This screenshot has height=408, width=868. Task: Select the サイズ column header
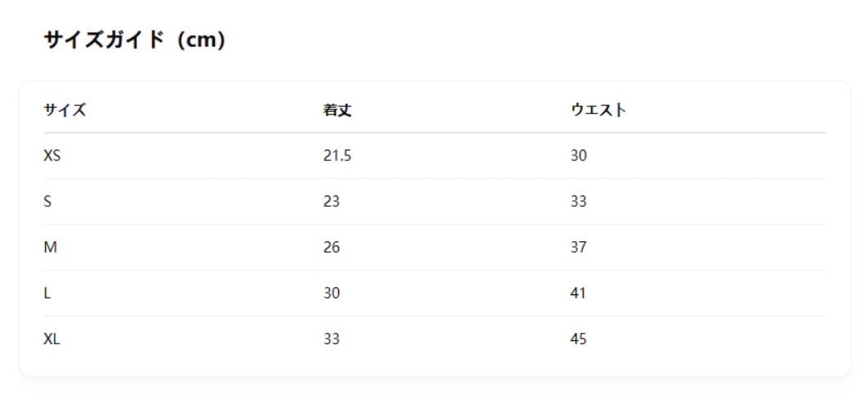click(65, 110)
